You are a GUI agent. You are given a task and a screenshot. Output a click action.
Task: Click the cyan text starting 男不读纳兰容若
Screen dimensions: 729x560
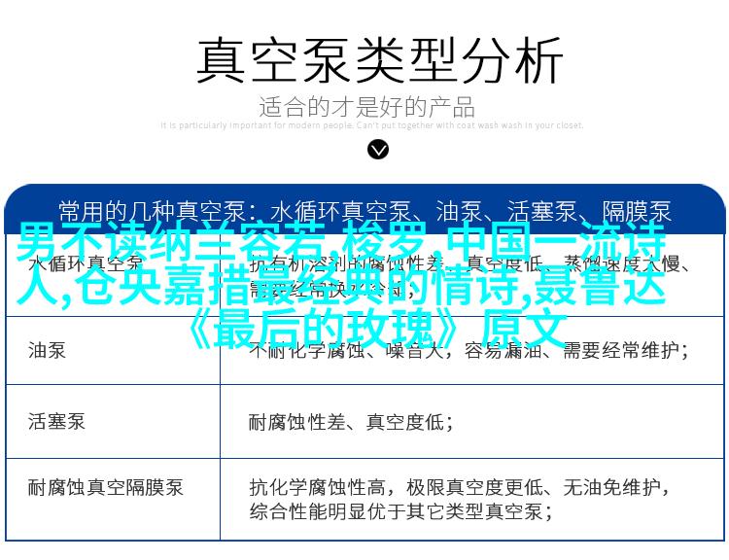(x=342, y=241)
